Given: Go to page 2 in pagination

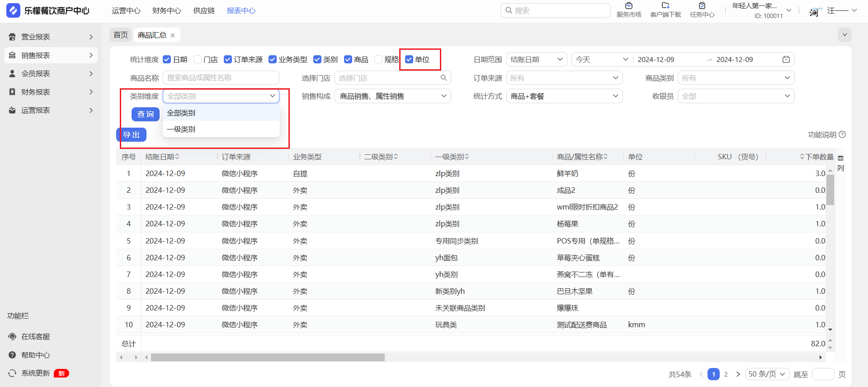Looking at the screenshot, I should pos(726,374).
